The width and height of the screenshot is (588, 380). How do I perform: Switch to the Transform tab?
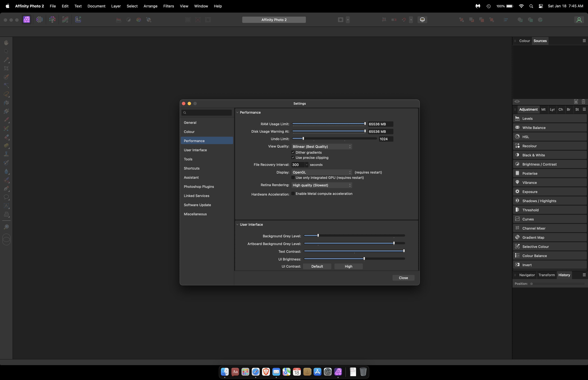point(547,275)
